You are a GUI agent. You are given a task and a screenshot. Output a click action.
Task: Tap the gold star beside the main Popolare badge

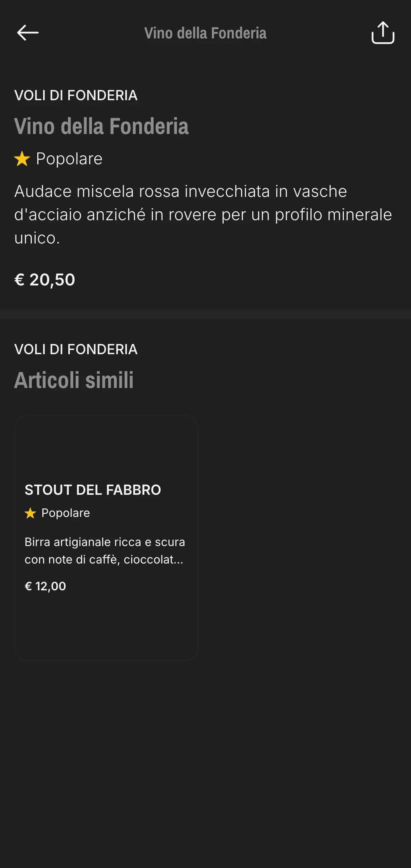[x=22, y=159]
